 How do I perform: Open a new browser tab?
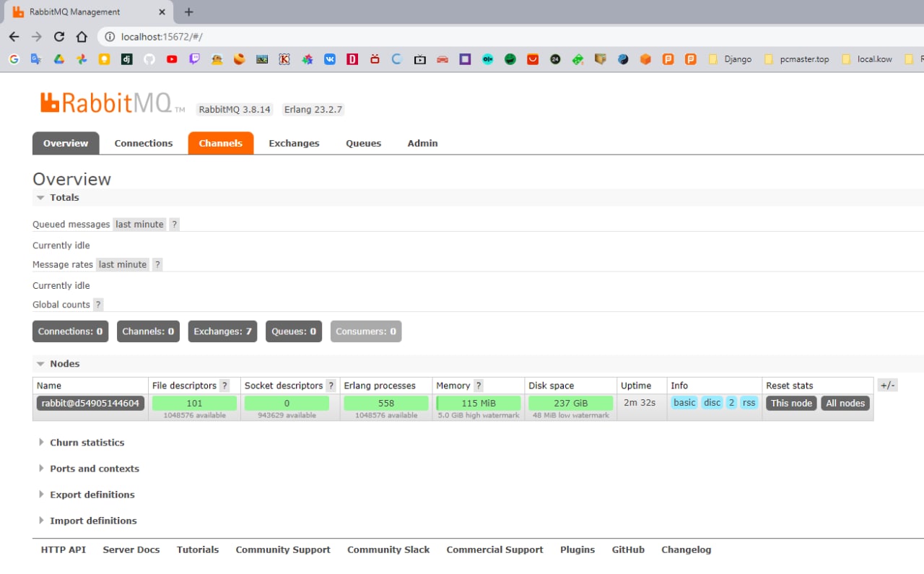(x=188, y=12)
